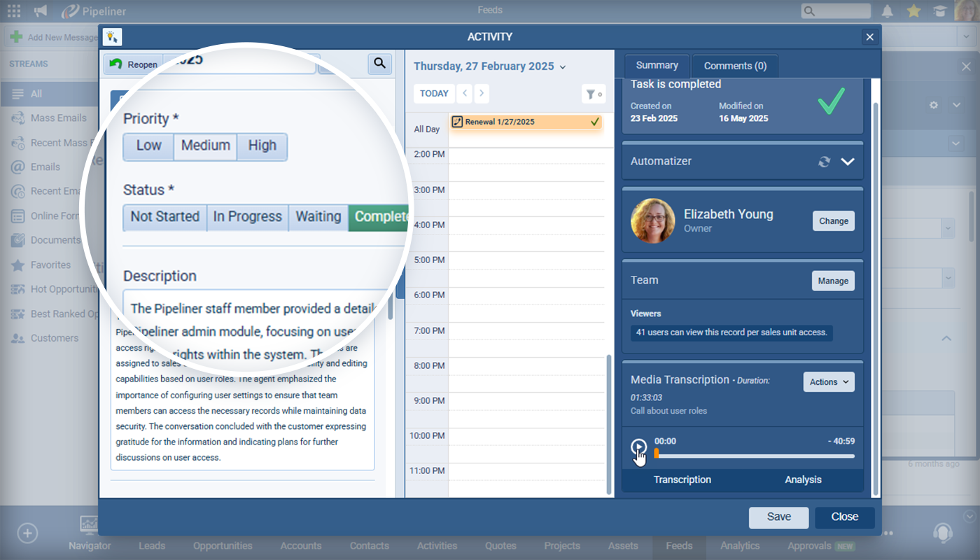The image size is (980, 560).
Task: Switch to the Comments (0) tab
Action: point(735,66)
